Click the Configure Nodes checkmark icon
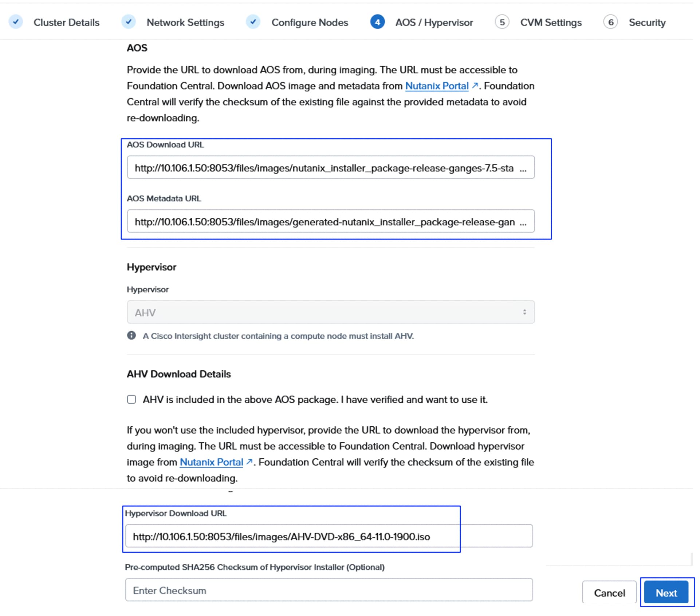The image size is (700, 616). 253,22
